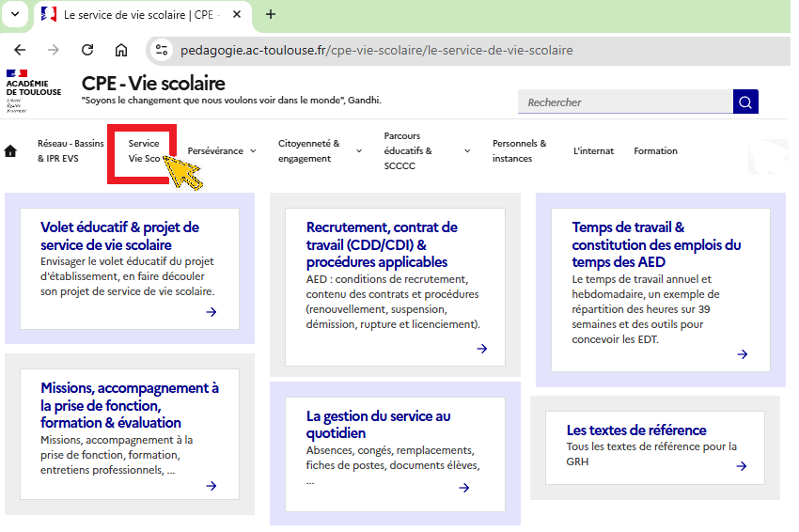Image resolution: width=799 pixels, height=532 pixels.
Task: Click arrow on Les textes de référence card
Action: (x=742, y=465)
